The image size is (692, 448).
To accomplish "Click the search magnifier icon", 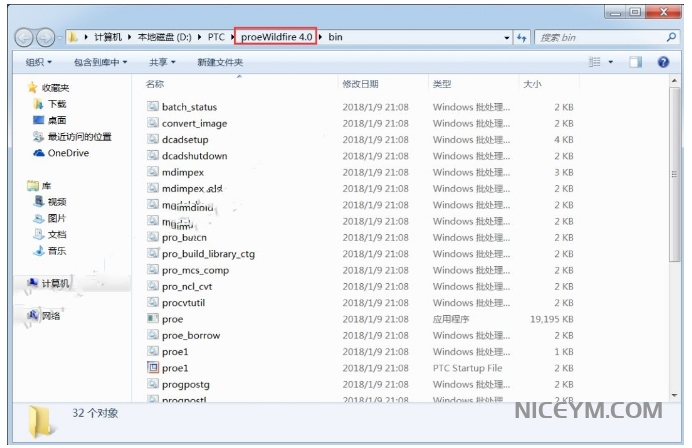I will (671, 38).
